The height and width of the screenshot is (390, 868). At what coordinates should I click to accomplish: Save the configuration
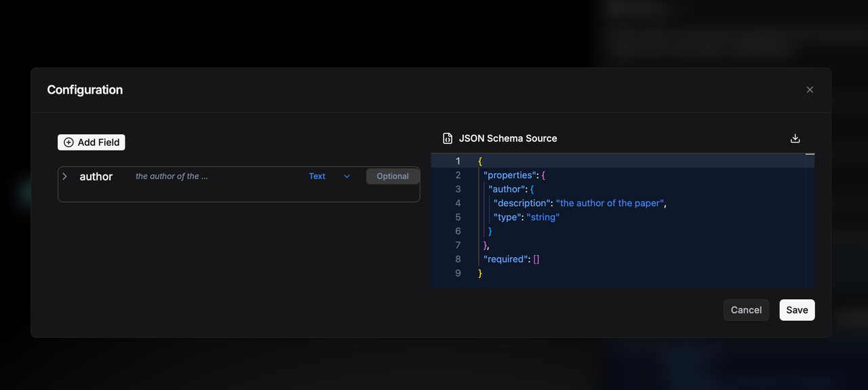click(x=797, y=310)
